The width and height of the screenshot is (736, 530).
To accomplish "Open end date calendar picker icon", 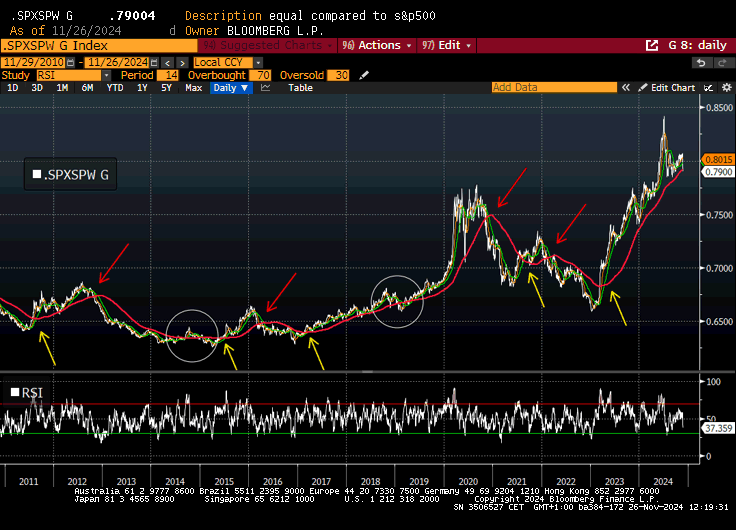I will (154, 62).
